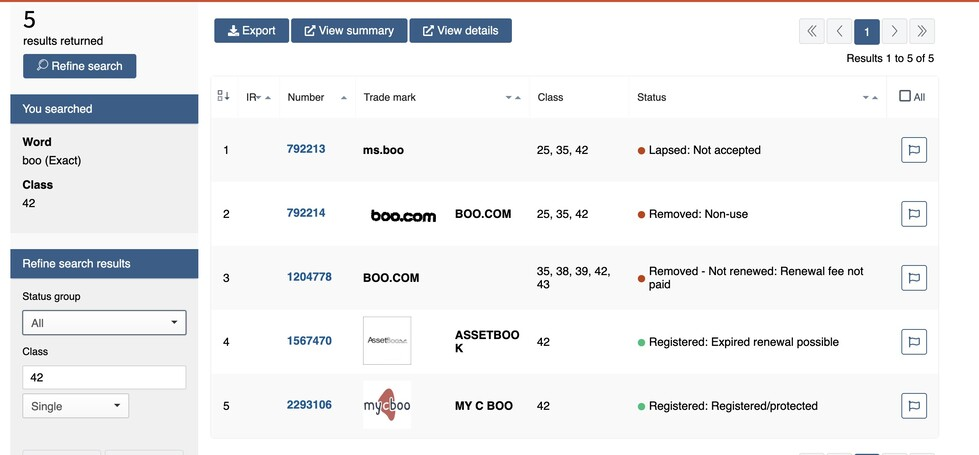979x455 pixels.
Task: Click status Removed: Non-use
Action: [699, 214]
